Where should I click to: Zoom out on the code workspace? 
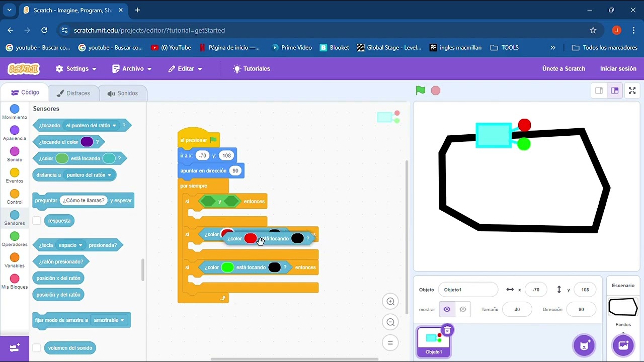coord(390,322)
